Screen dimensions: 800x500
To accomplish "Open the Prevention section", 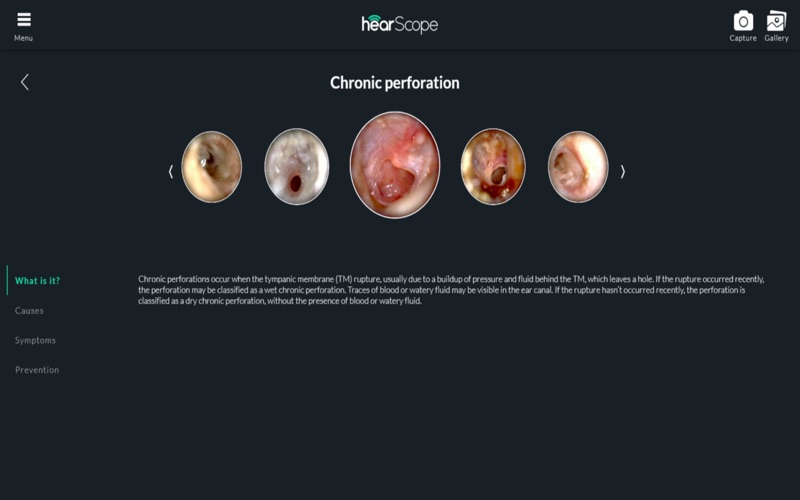I will click(x=37, y=370).
